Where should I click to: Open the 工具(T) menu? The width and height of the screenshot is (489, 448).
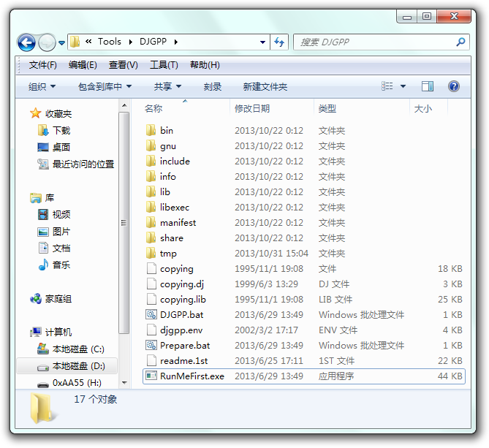(164, 65)
